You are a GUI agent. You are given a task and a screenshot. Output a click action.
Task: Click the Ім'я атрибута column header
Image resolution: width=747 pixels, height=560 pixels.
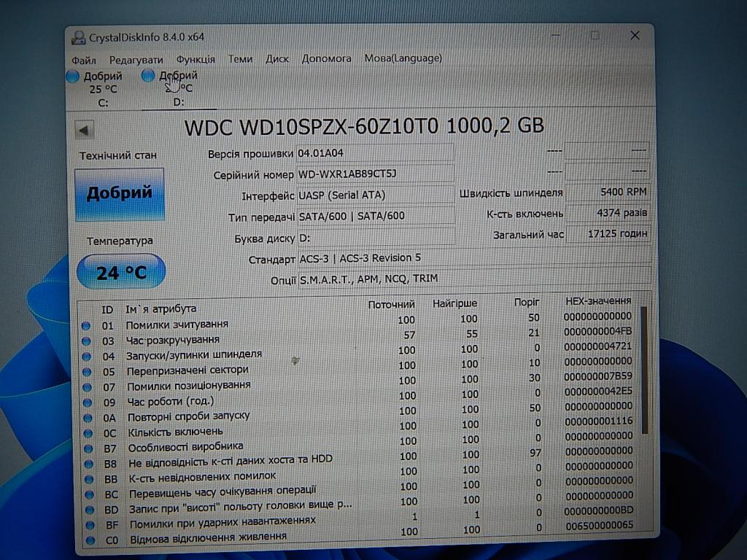tap(160, 308)
